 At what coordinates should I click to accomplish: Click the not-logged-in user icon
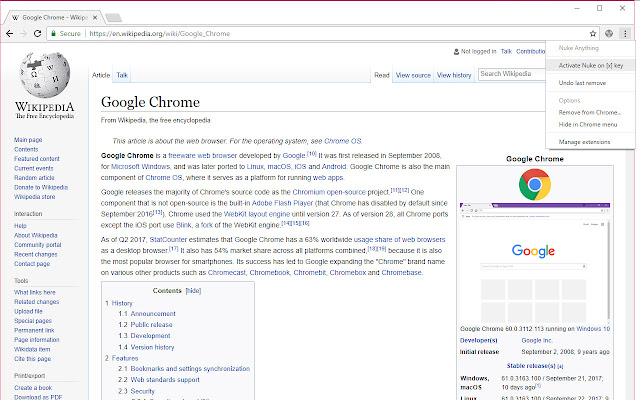tap(456, 51)
